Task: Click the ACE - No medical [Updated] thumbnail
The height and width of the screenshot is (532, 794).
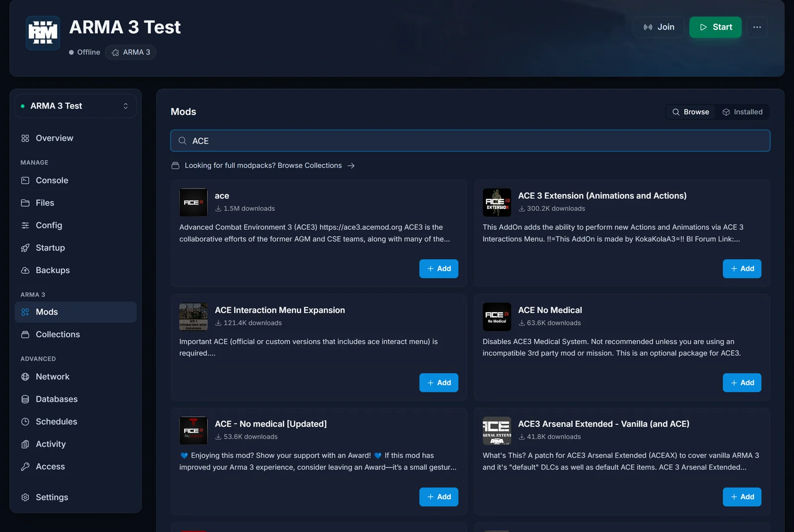Action: point(194,431)
